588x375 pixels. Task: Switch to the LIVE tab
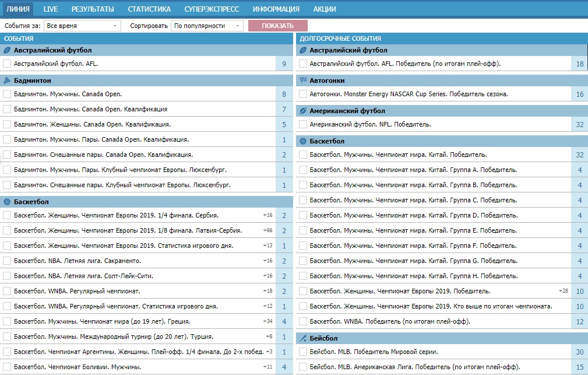50,9
